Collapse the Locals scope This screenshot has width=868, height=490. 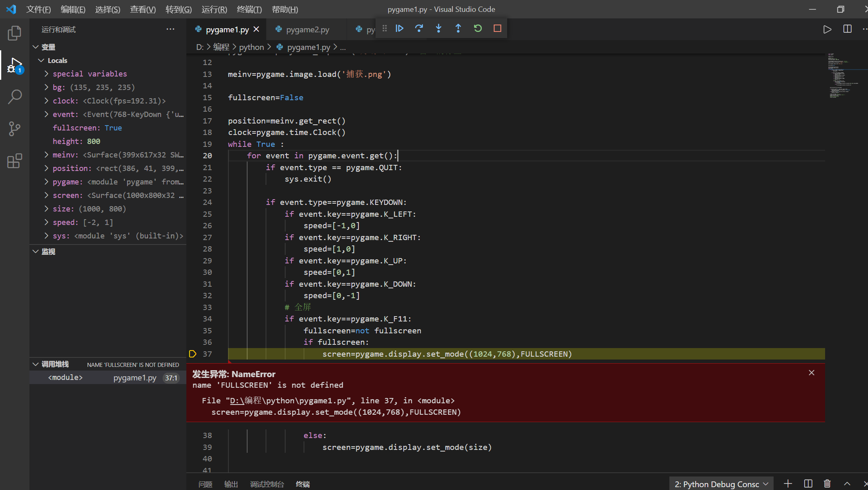click(x=41, y=61)
